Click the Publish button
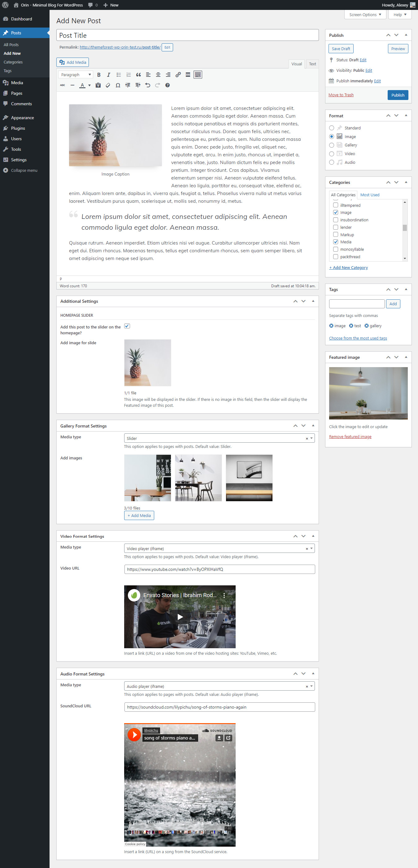Image resolution: width=418 pixels, height=868 pixels. coord(398,95)
